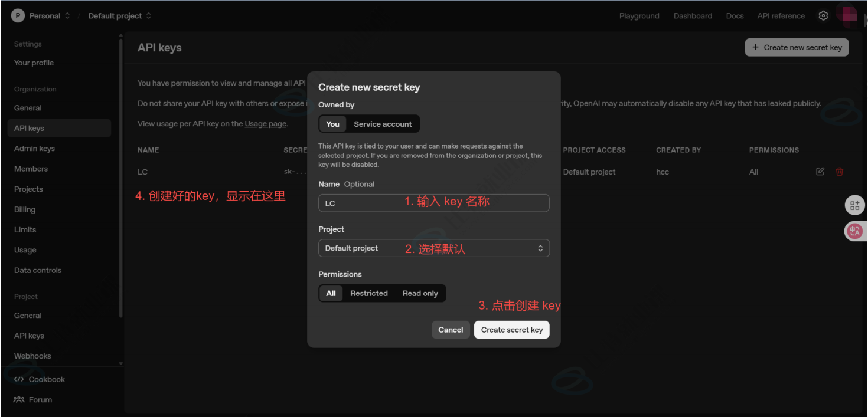This screenshot has height=417, width=868.
Task: Expand the Personal organization switcher
Action: click(67, 16)
